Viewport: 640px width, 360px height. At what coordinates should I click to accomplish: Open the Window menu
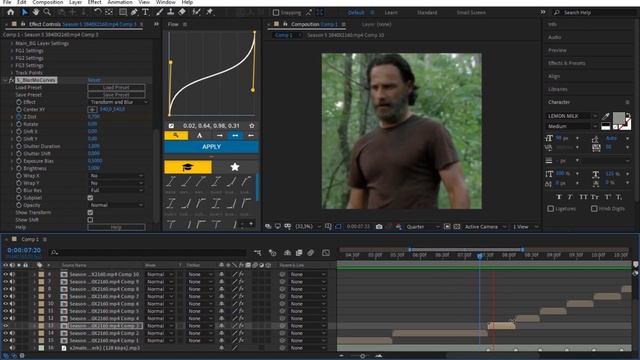[x=165, y=2]
